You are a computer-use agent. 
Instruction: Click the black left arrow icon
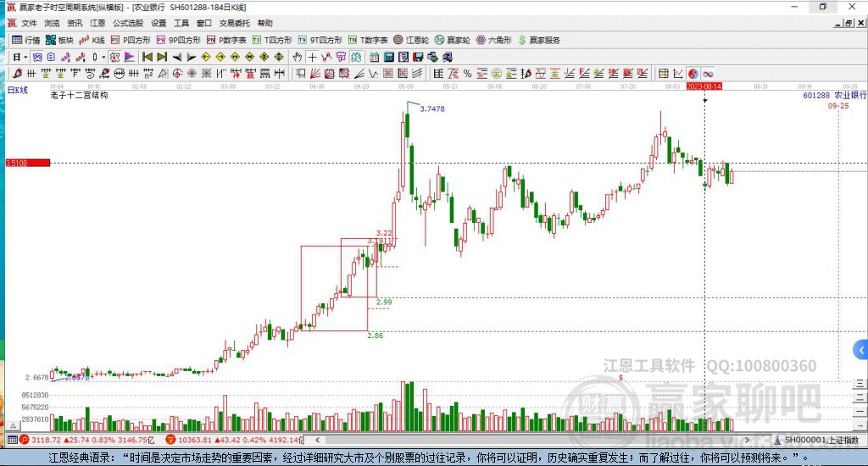click(176, 57)
